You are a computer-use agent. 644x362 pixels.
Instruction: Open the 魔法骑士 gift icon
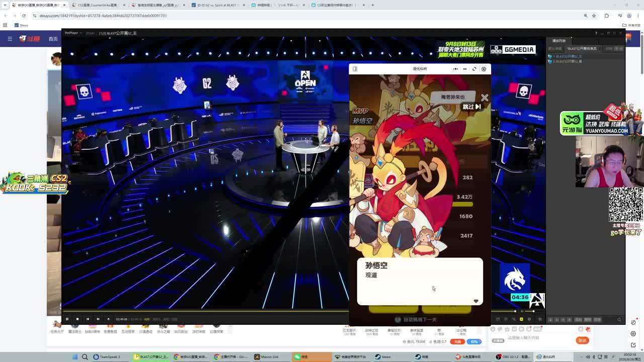(x=74, y=328)
